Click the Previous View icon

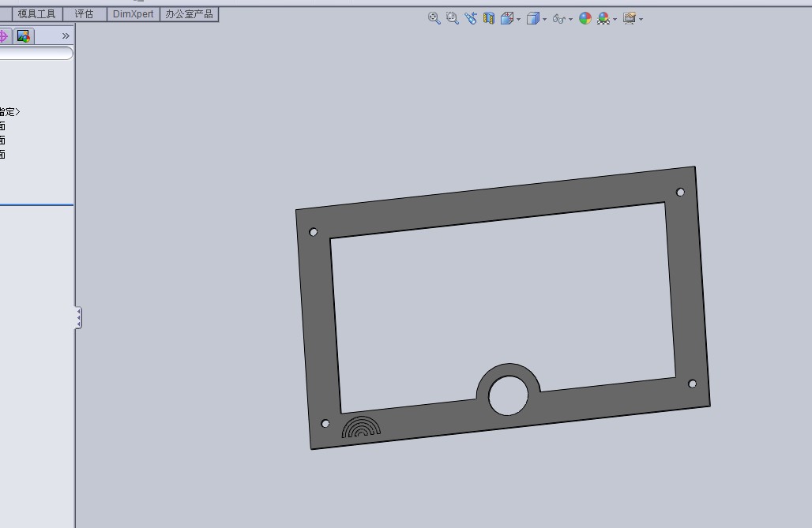(x=470, y=19)
